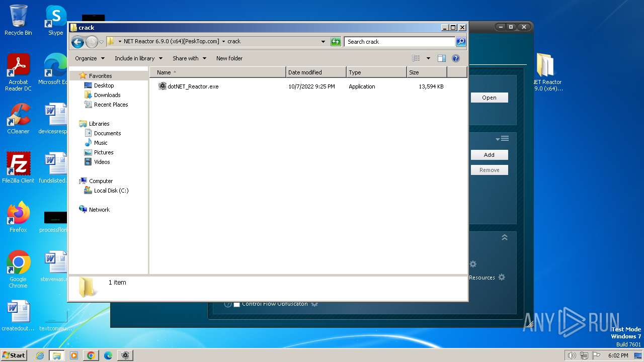Expand breadcrumb arrow after NET Reactor 6.9.0
This screenshot has height=362, width=644.
click(x=223, y=42)
